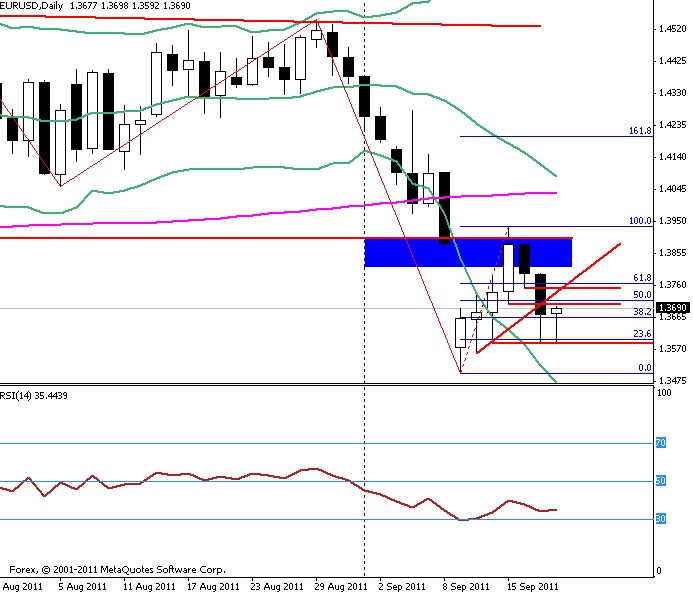This screenshot has width=693, height=595.
Task: Click the price axis label 1.4330
Action: (672, 93)
